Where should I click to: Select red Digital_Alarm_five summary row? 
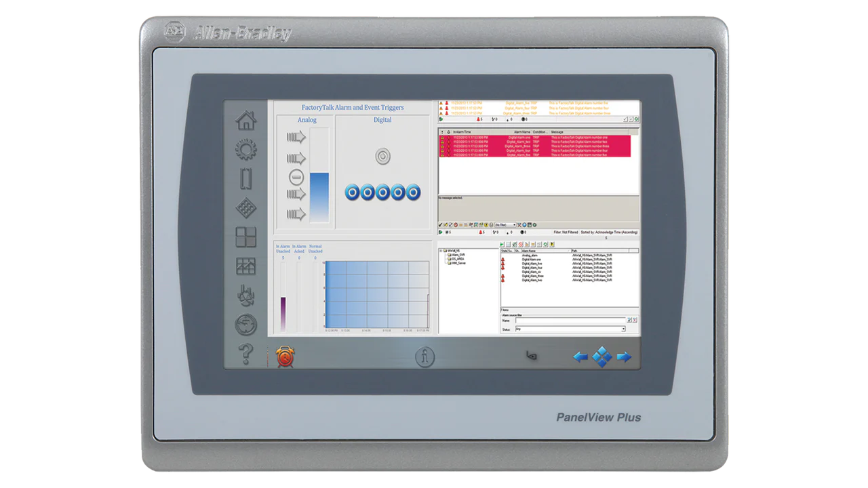tap(534, 155)
